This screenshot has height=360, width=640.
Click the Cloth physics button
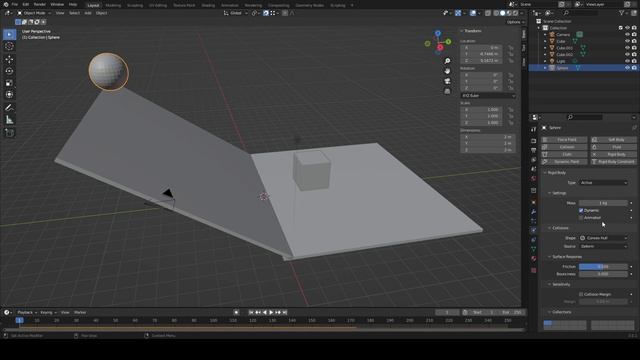click(564, 154)
